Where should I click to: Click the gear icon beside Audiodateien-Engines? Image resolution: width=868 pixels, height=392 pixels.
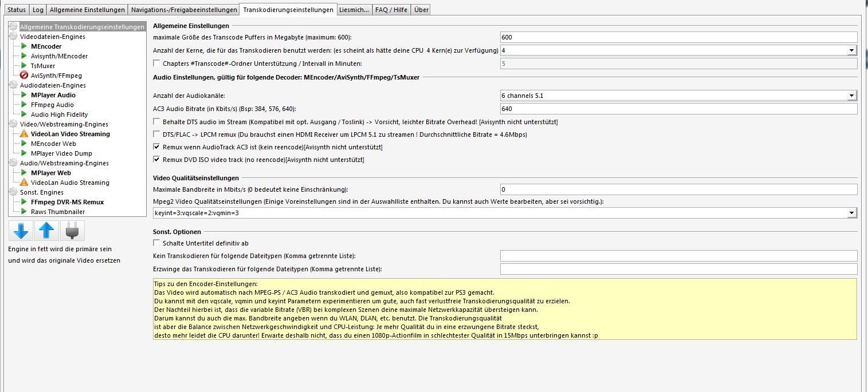(x=14, y=85)
